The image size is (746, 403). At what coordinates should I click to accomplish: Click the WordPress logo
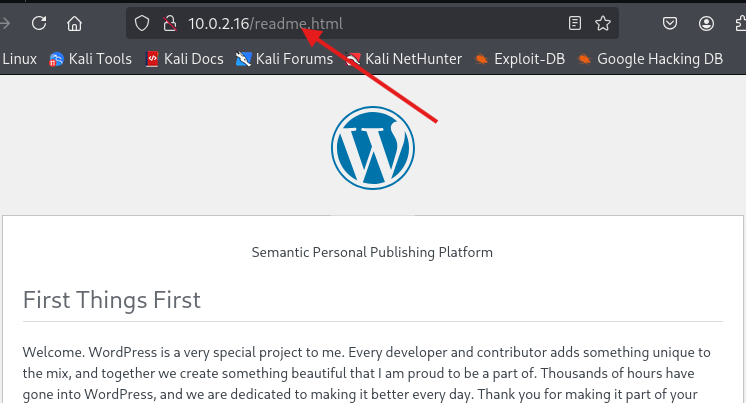pos(372,147)
